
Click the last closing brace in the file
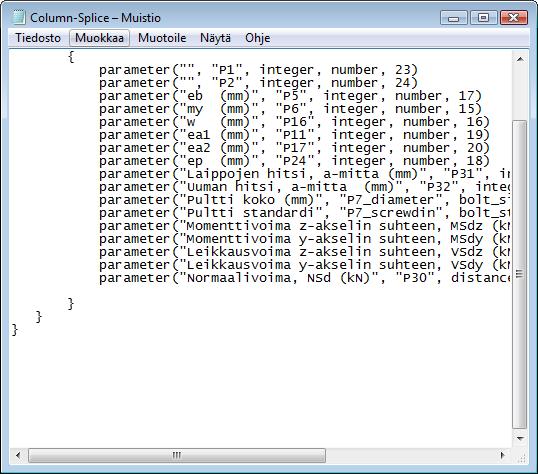(15, 330)
